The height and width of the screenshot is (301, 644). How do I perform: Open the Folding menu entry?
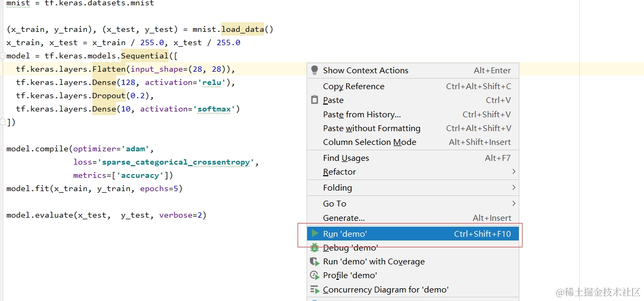[413, 187]
